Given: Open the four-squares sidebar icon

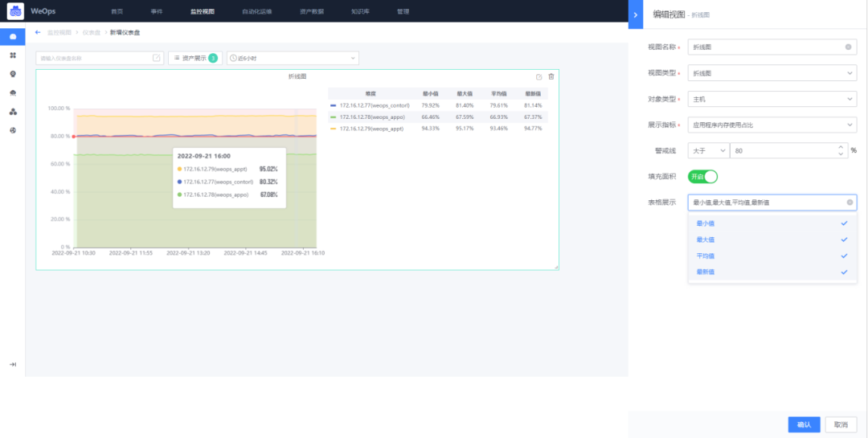Looking at the screenshot, I should 13,55.
